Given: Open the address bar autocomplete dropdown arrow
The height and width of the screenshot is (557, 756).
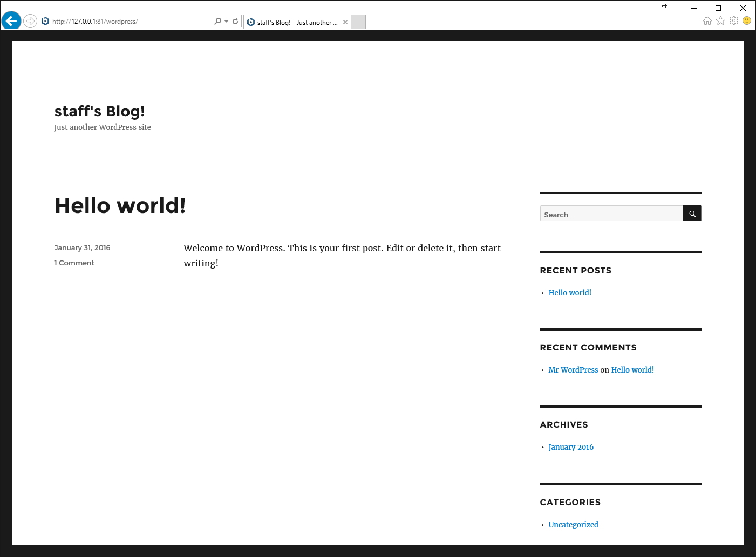Looking at the screenshot, I should tap(226, 22).
